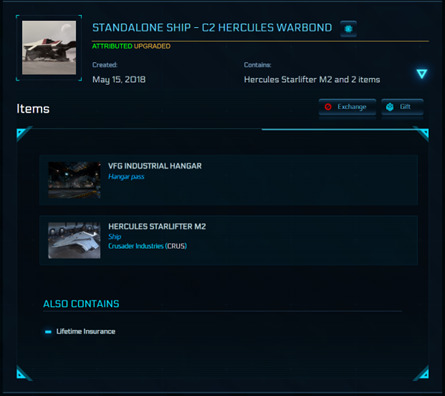Open the VFG Industrial Hangar thumbnail
This screenshot has height=396, width=445.
pos(74,180)
